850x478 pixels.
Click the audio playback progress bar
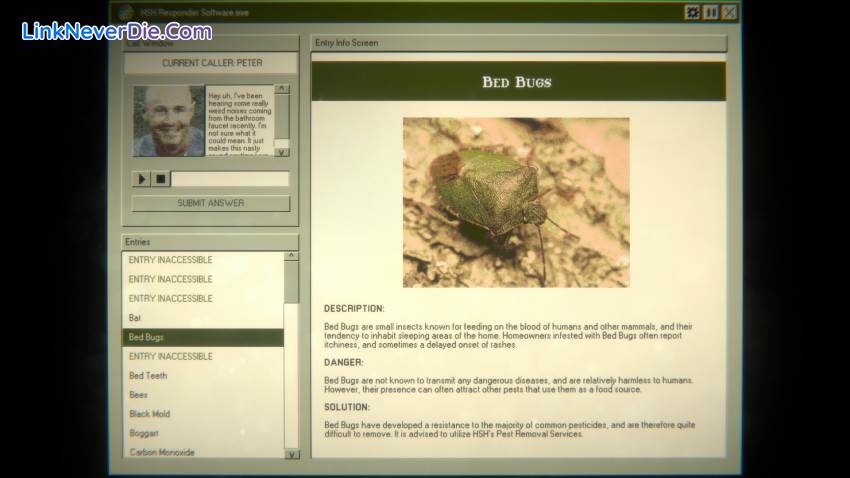pyautogui.click(x=229, y=179)
